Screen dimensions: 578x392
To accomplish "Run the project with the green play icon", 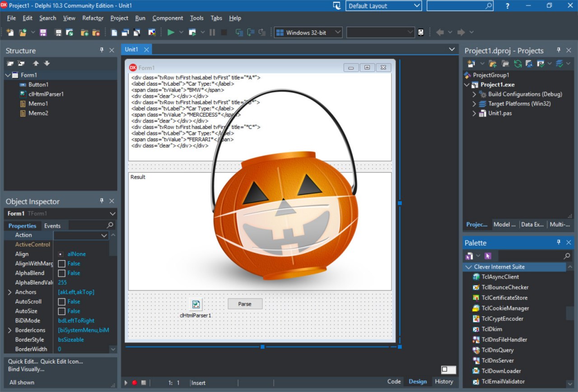I will tap(171, 32).
